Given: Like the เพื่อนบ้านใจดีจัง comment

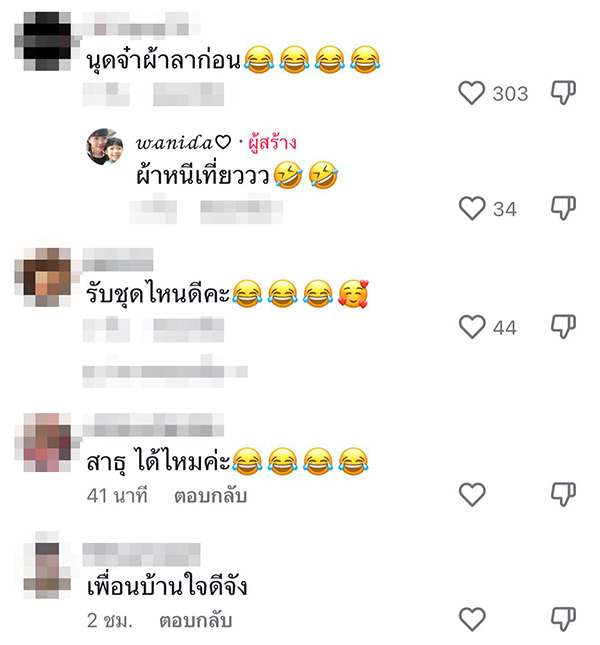Looking at the screenshot, I should coord(472,619).
